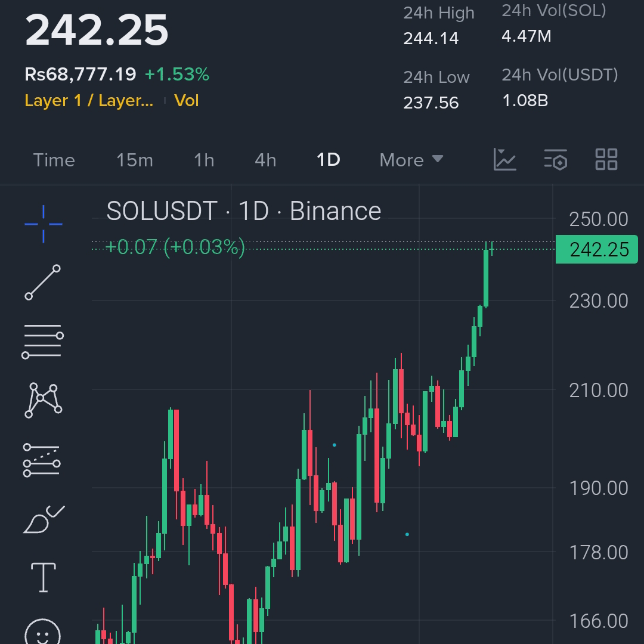Switch to the Time interval tab

54,160
